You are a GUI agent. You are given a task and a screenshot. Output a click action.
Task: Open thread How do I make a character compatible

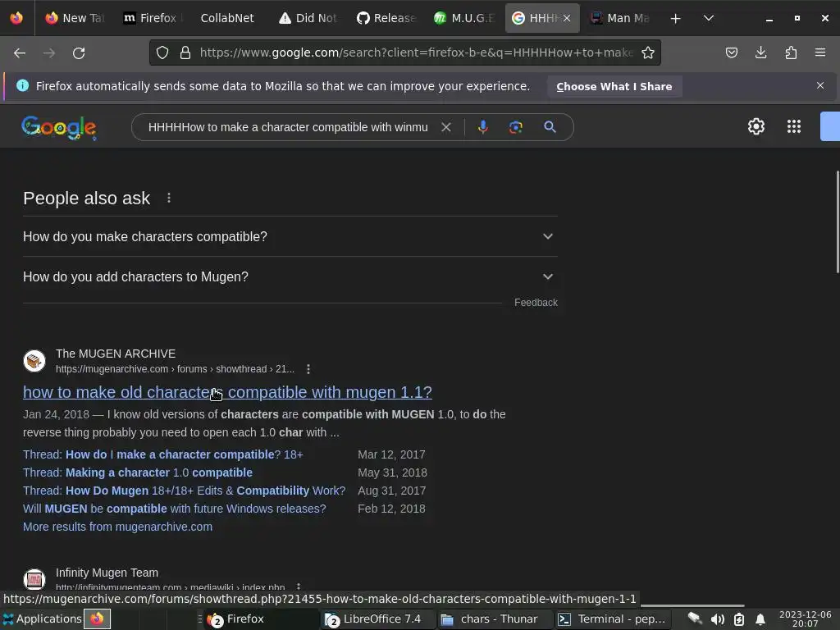[163, 454]
